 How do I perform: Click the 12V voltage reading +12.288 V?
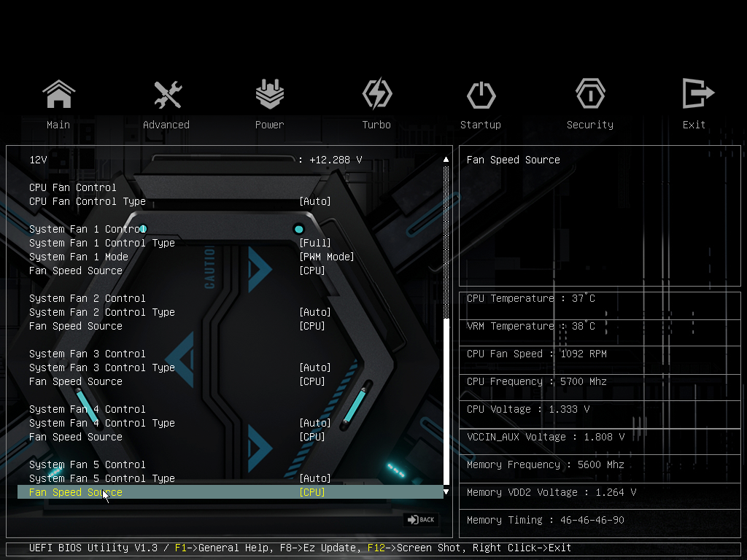pos(336,160)
